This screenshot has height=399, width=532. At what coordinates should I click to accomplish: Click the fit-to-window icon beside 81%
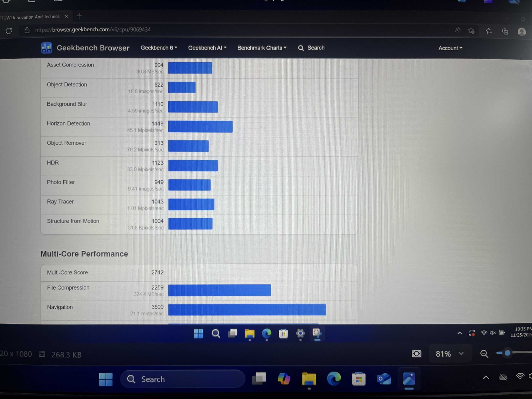point(416,353)
